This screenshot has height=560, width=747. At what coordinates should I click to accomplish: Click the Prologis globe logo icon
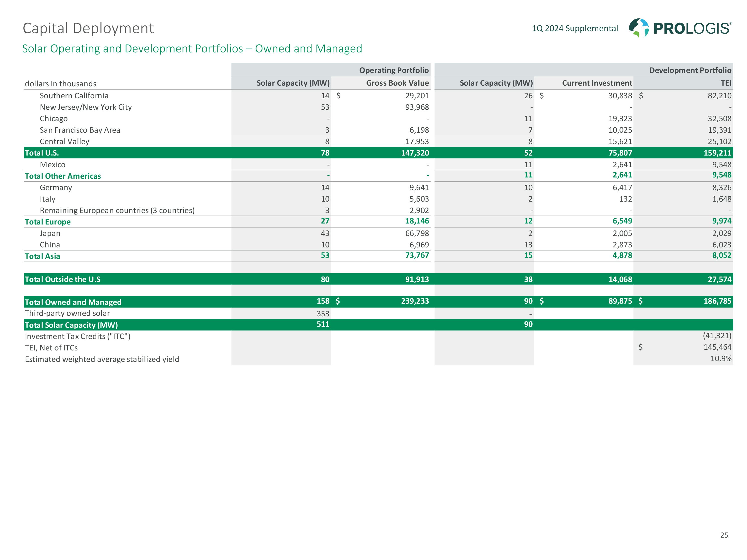pyautogui.click(x=638, y=28)
